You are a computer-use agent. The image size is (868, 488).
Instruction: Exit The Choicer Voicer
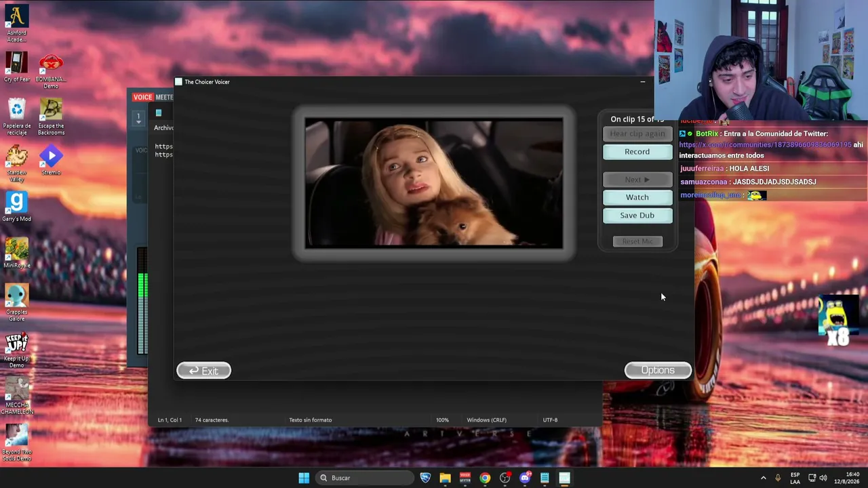tap(203, 371)
